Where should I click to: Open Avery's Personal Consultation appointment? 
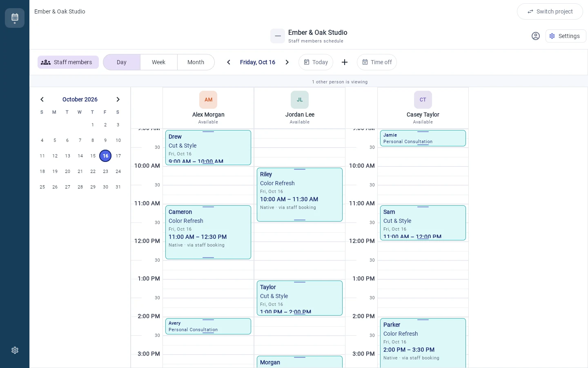(x=208, y=326)
